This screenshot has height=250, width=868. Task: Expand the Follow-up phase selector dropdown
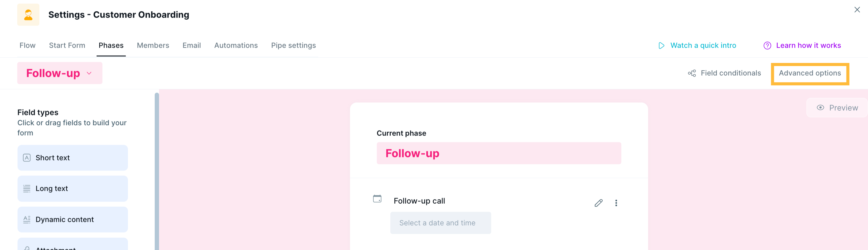60,73
